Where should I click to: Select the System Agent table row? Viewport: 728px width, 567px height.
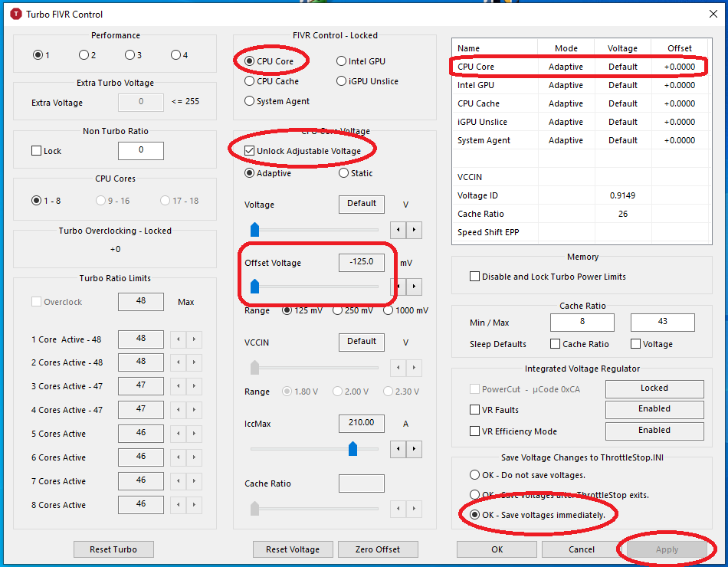tap(580, 140)
